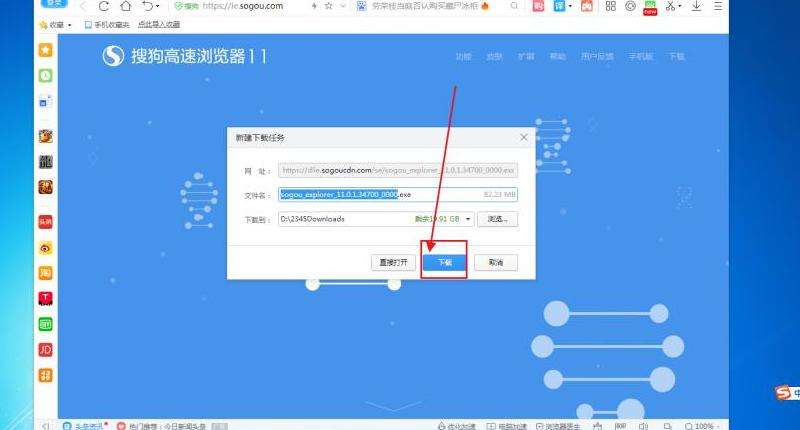The height and width of the screenshot is (430, 800).
Task: Open the heart recommendation item in status bar
Action: point(161,426)
